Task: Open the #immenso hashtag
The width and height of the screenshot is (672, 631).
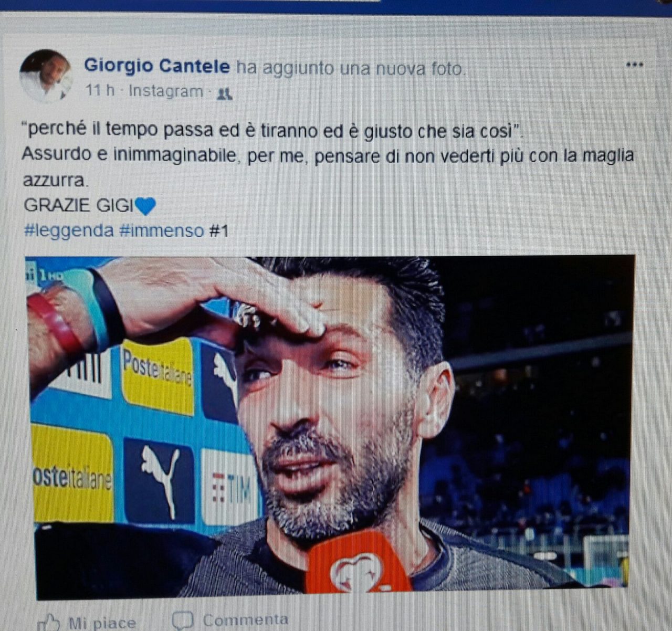Action: [162, 230]
